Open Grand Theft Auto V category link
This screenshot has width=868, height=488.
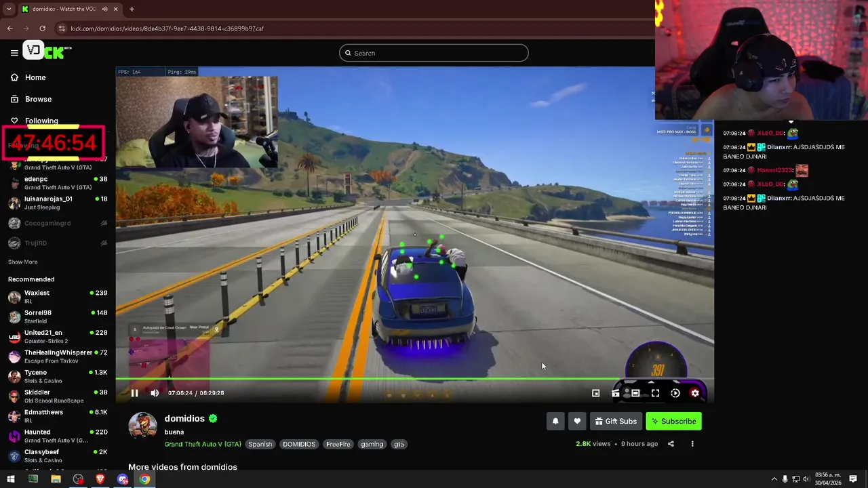(x=203, y=444)
